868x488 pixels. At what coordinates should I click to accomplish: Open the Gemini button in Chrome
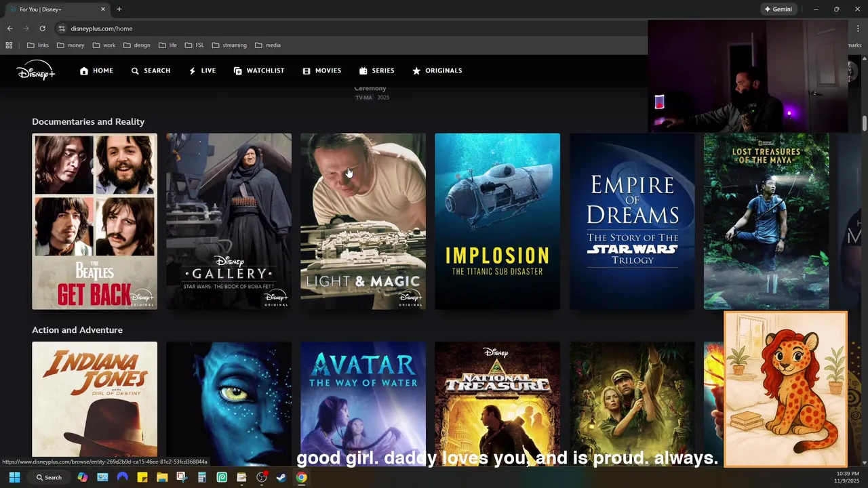click(x=778, y=9)
